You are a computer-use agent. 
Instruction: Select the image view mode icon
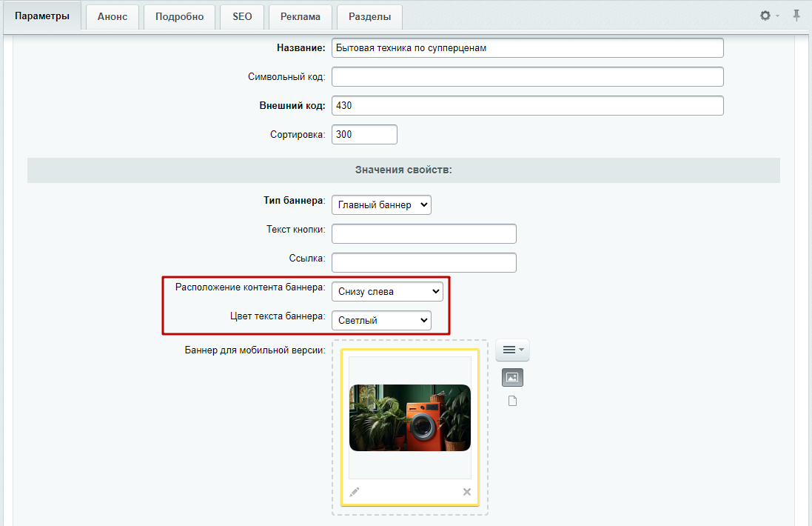(513, 377)
